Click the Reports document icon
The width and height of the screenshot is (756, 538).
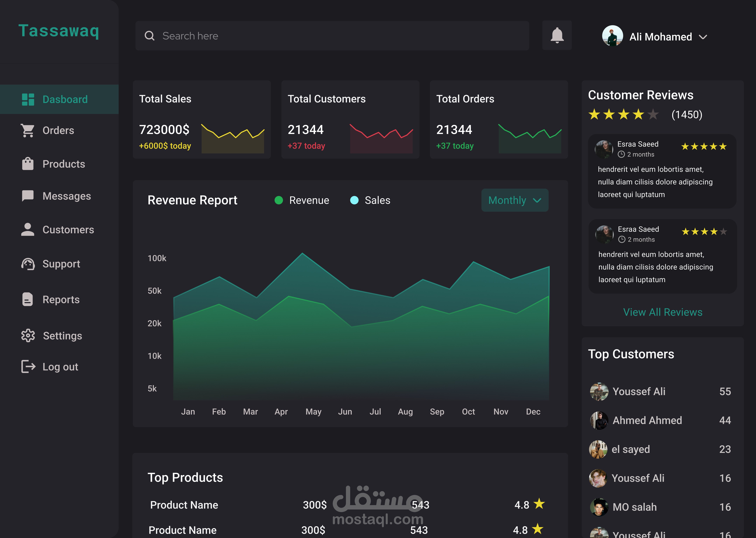[27, 299]
